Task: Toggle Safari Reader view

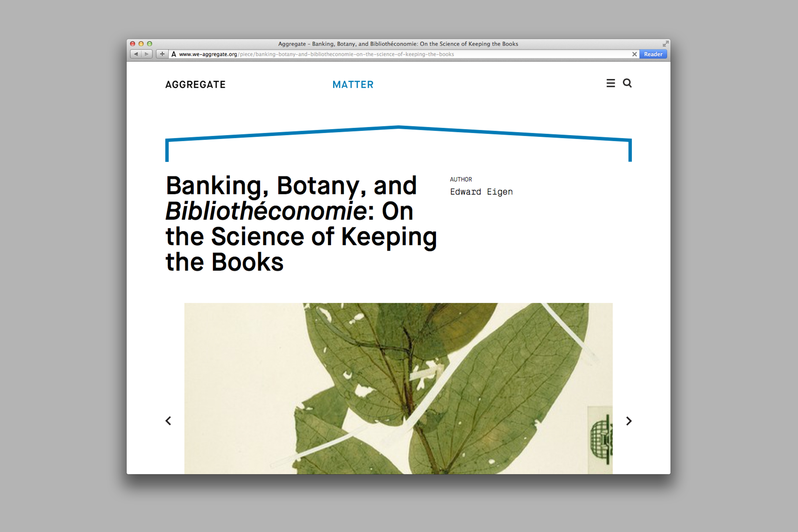Action: [653, 54]
